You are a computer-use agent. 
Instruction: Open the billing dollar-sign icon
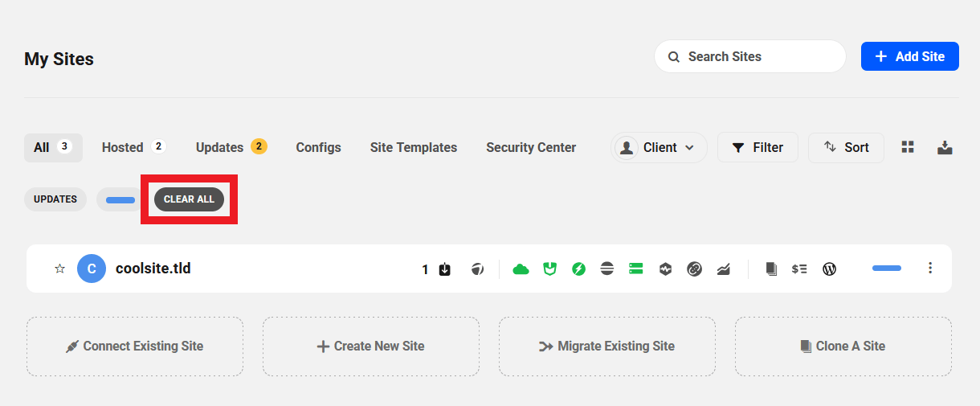point(799,269)
